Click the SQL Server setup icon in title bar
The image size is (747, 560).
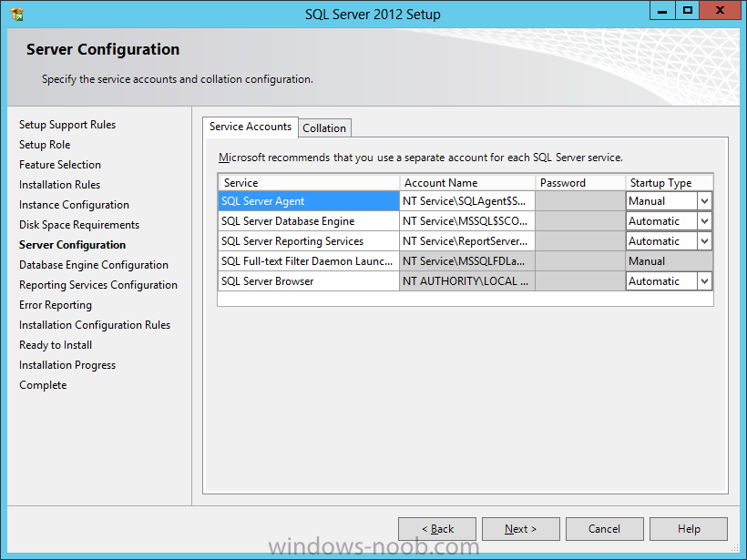(x=16, y=15)
